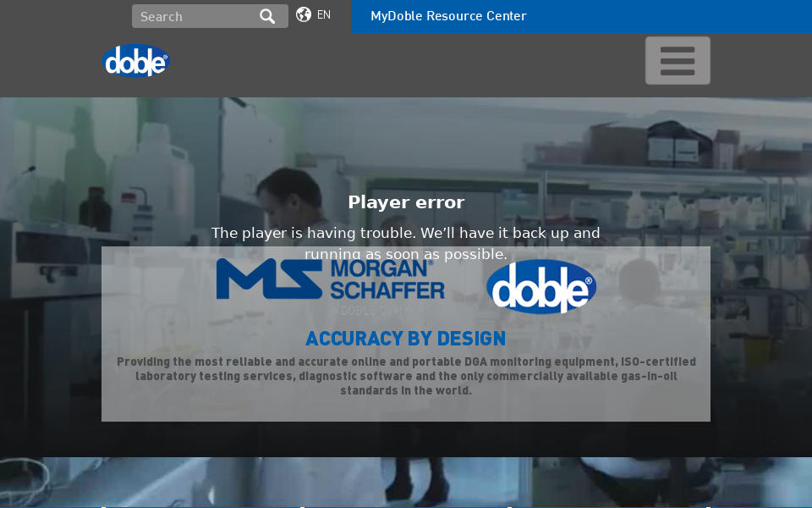812x508 pixels.
Task: Click the registered trademark symbol on Morgan Schaffer
Action: (430, 264)
